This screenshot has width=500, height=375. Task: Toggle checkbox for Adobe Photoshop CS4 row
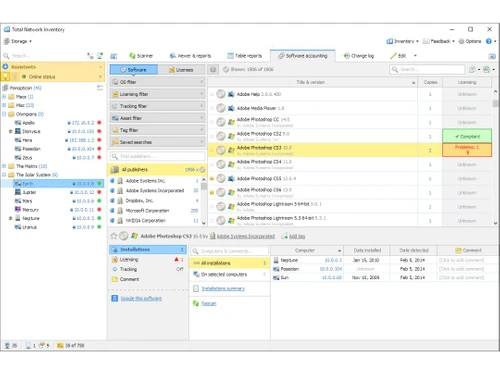click(x=212, y=164)
